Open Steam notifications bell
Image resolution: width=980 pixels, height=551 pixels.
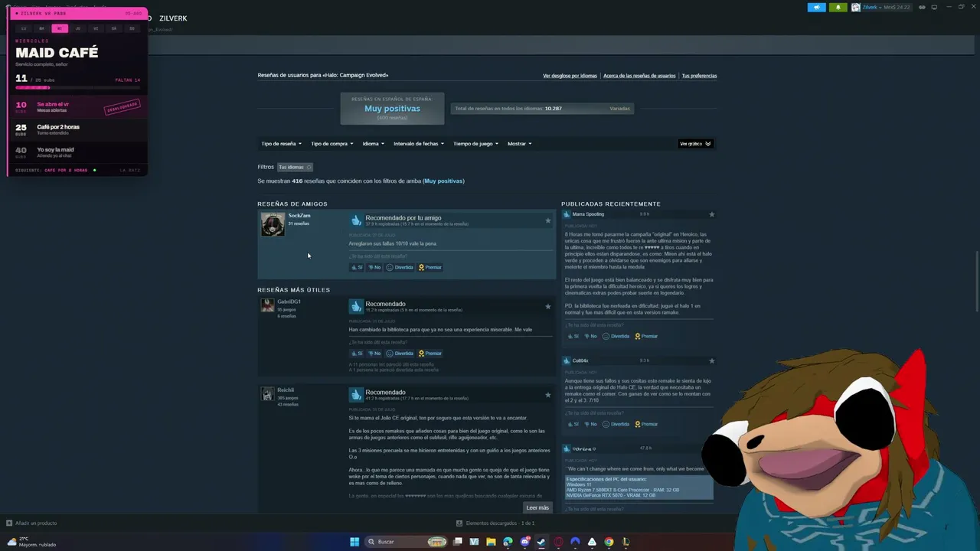(x=838, y=8)
